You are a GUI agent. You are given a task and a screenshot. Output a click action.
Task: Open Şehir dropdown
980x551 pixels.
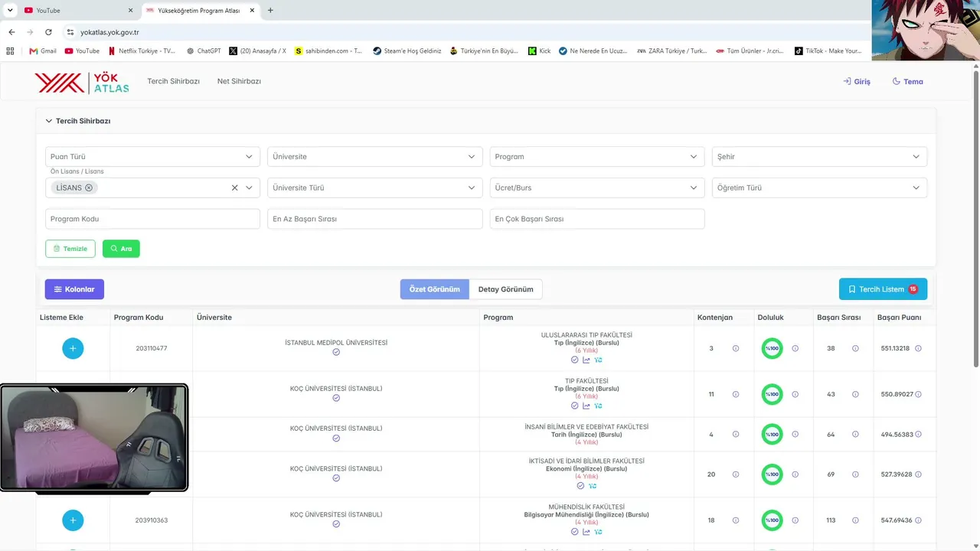pos(819,156)
